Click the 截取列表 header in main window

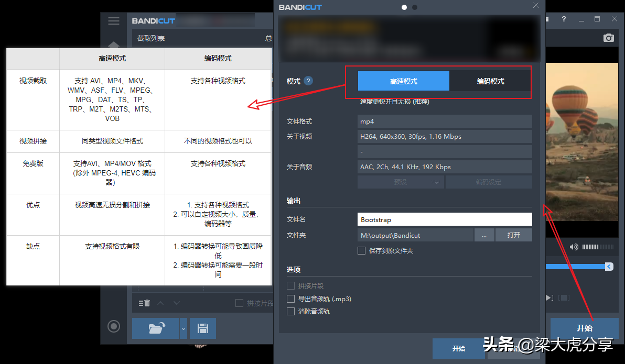(x=151, y=38)
